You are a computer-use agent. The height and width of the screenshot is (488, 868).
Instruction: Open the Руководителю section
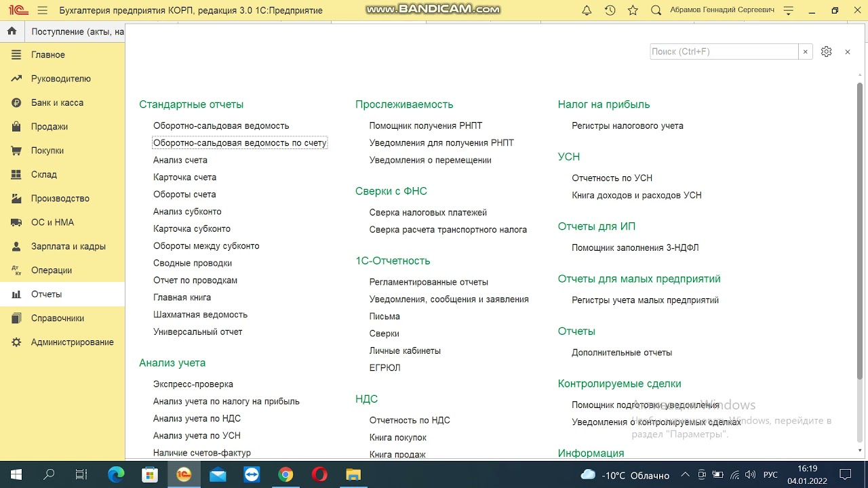point(62,79)
